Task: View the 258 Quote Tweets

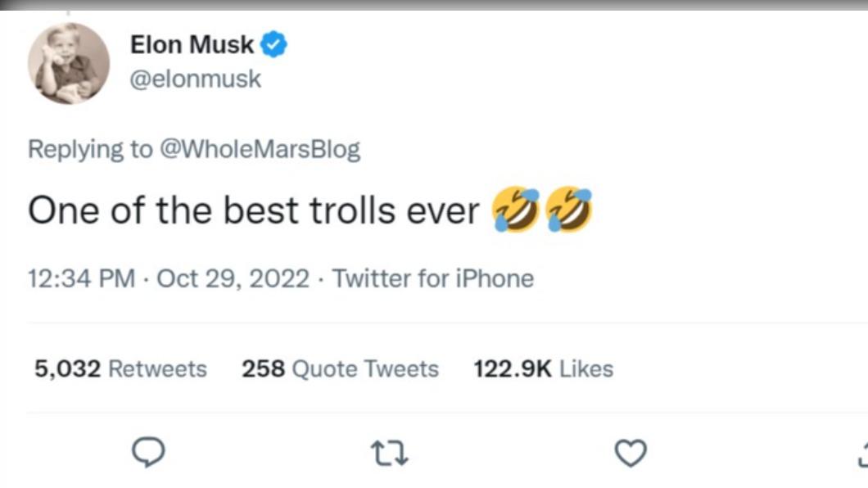Action: pos(340,368)
